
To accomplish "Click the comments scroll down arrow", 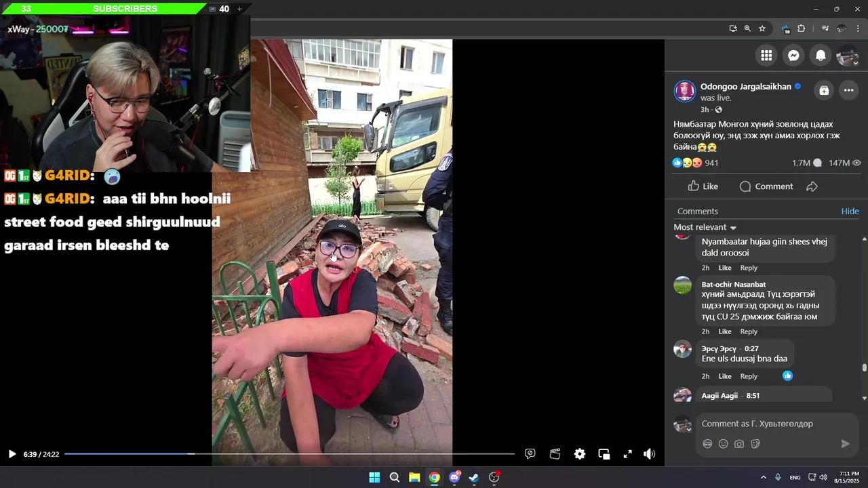I will click(x=864, y=398).
